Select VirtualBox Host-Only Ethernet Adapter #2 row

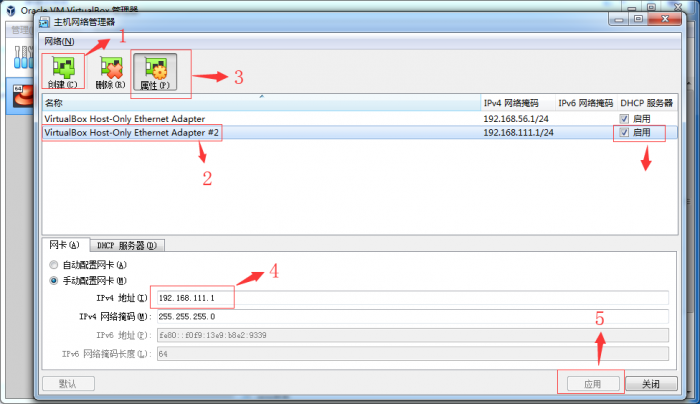[x=360, y=133]
